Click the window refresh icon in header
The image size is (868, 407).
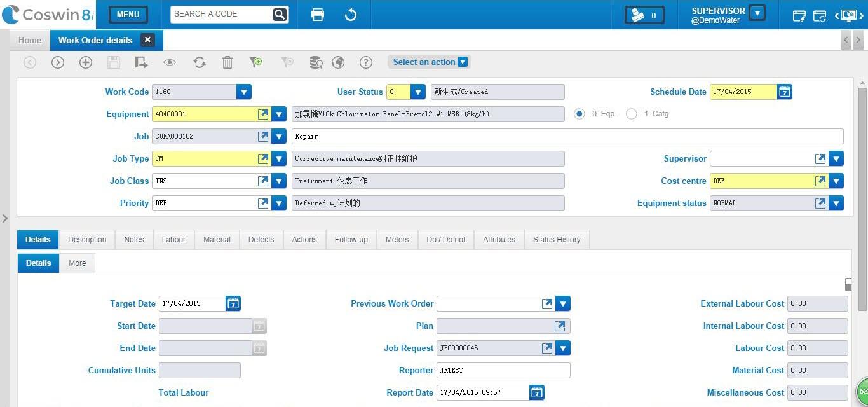tap(820, 15)
